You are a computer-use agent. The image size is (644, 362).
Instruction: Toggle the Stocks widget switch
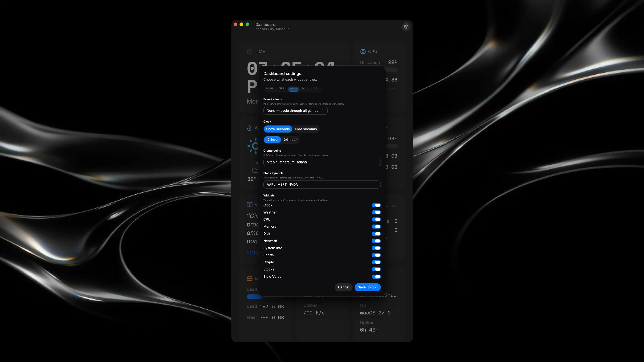pyautogui.click(x=376, y=269)
